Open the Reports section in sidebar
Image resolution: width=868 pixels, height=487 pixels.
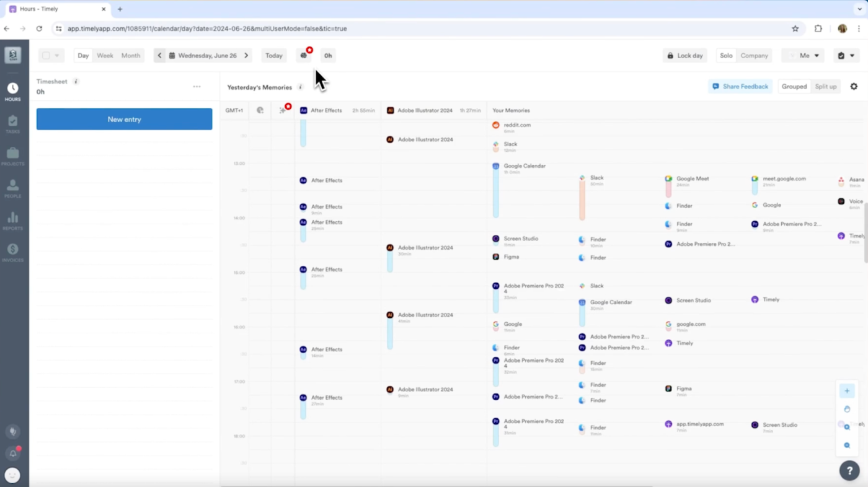coord(12,221)
